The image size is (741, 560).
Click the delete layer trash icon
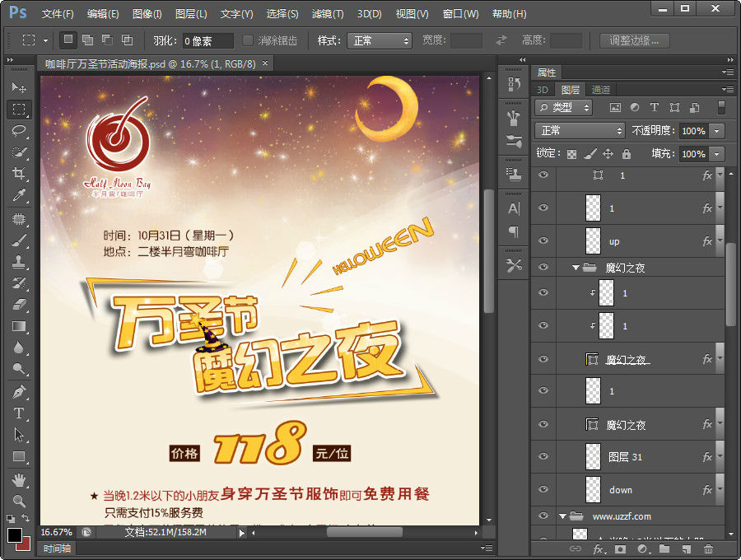pos(708,549)
